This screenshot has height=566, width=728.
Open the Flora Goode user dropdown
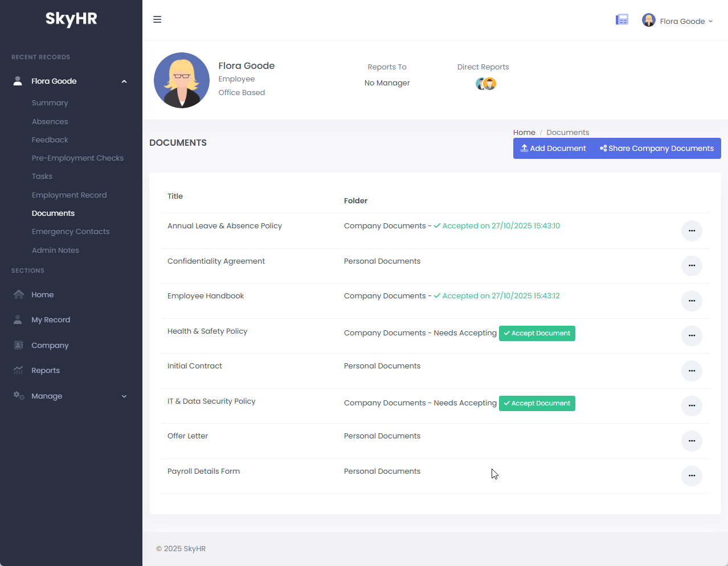pyautogui.click(x=678, y=21)
